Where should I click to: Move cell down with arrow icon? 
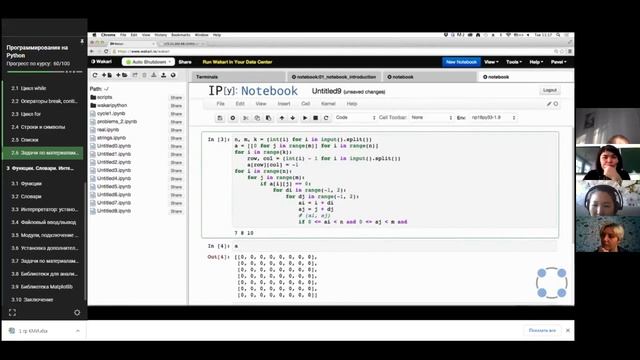click(293, 118)
